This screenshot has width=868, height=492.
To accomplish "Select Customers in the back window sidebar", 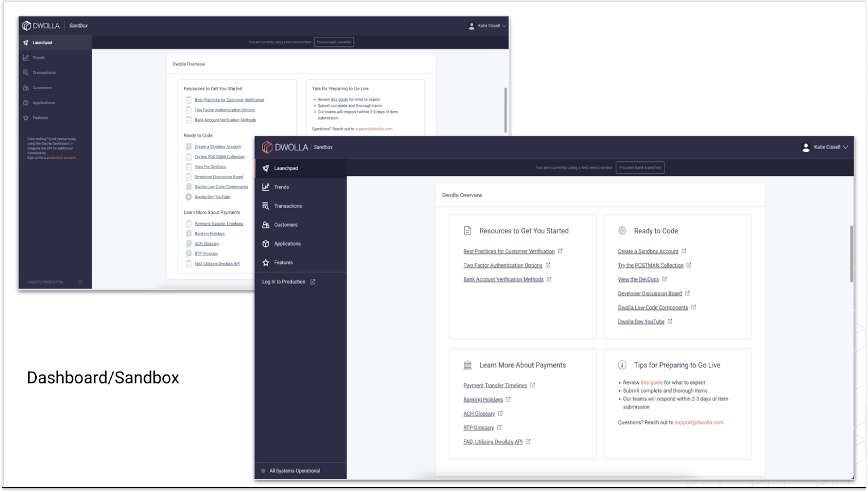I will click(42, 88).
